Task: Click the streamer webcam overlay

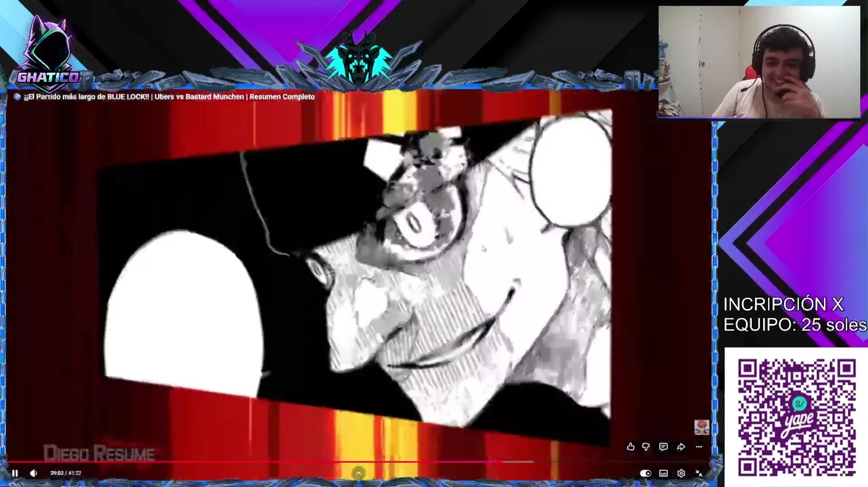Action: coord(759,62)
